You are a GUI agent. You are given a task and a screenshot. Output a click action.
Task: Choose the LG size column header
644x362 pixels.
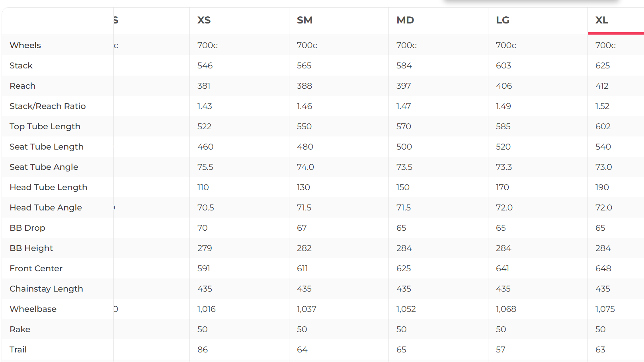(502, 20)
